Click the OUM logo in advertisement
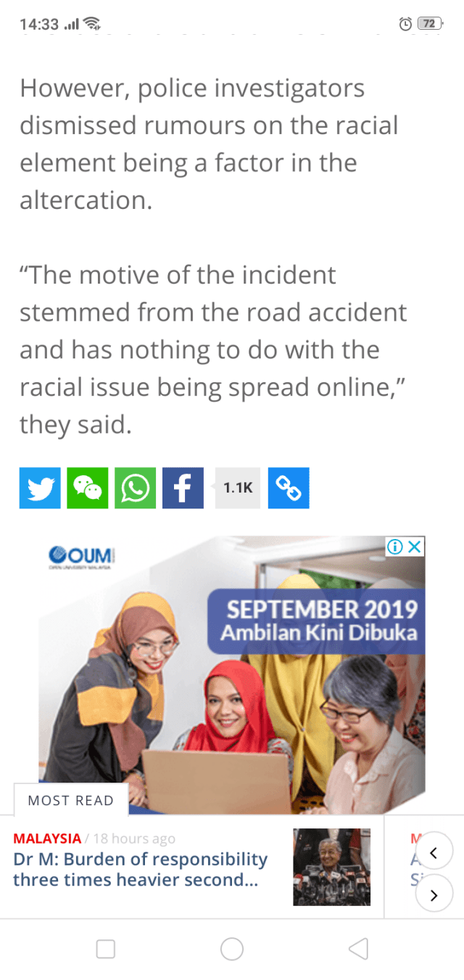The width and height of the screenshot is (464, 980). [x=81, y=557]
